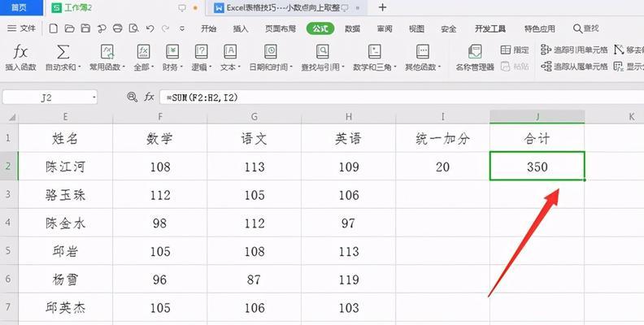The image size is (644, 325).
Task: Switch to the 开始 ribbon tab
Action: coord(208,28)
